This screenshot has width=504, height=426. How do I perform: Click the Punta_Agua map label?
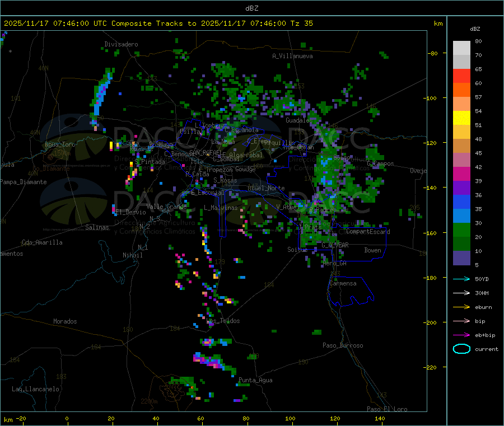click(x=255, y=380)
